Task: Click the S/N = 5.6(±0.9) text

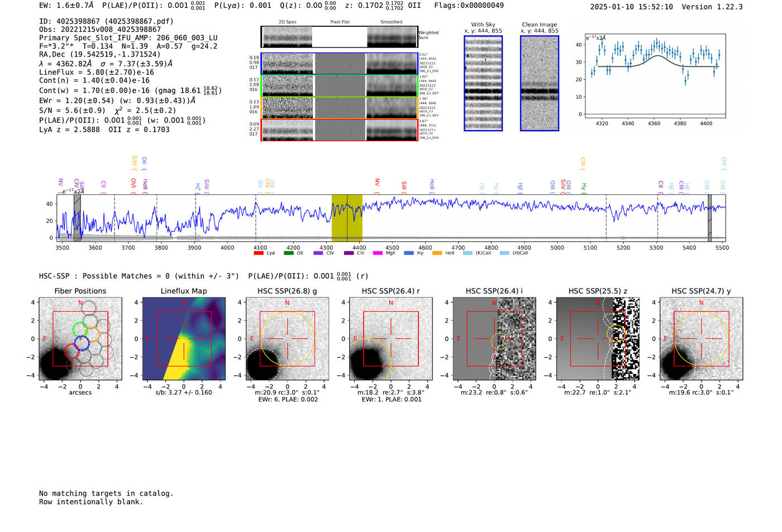Action: (72, 111)
